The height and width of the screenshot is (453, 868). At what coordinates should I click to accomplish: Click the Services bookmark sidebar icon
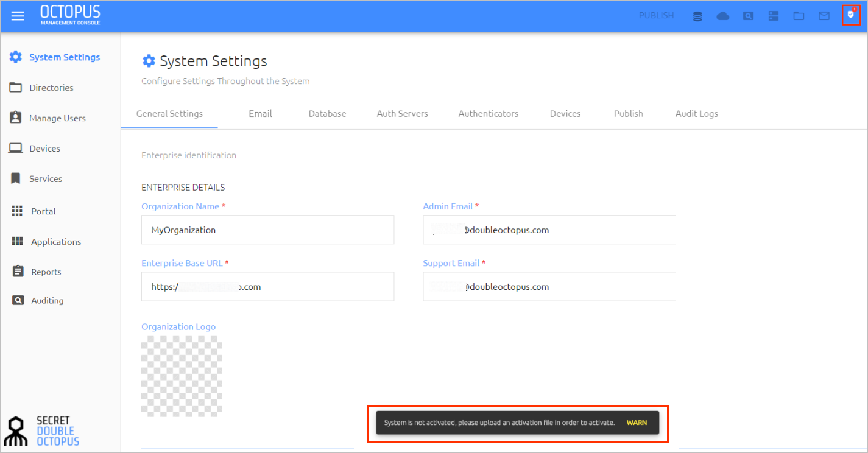16,178
